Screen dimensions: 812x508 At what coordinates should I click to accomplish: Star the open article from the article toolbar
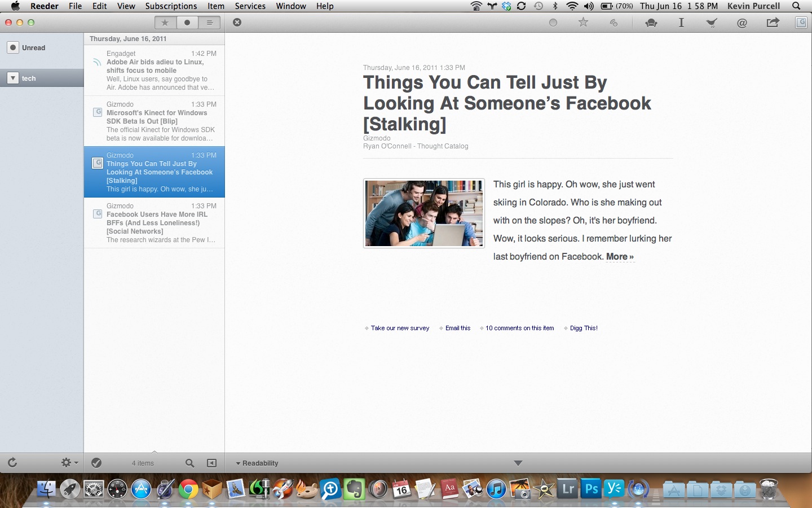click(583, 23)
